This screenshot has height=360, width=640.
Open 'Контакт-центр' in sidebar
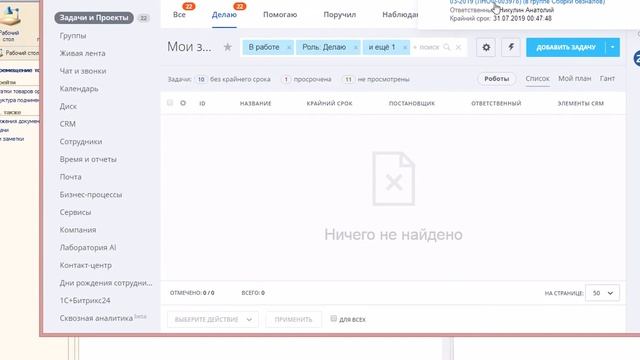[x=85, y=265]
